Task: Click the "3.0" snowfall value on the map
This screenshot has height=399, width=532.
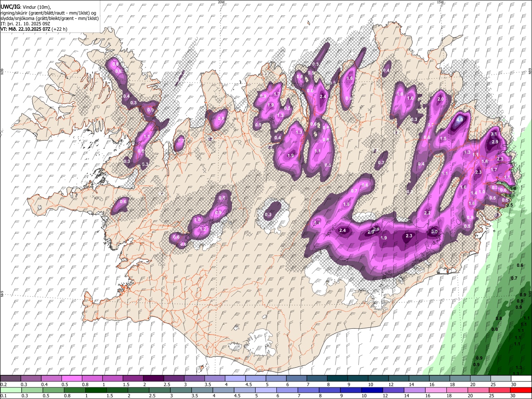Action: (x=434, y=232)
